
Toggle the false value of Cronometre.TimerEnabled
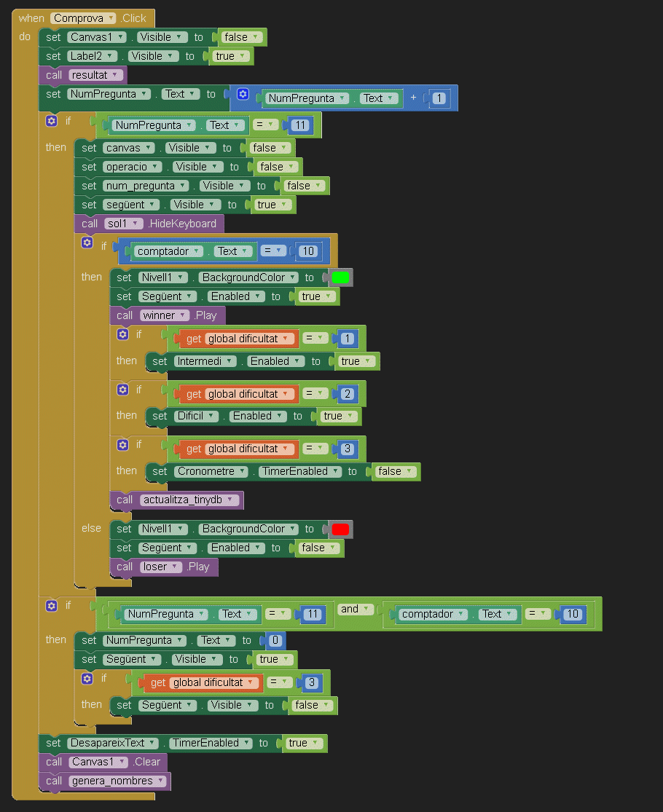[x=393, y=471]
